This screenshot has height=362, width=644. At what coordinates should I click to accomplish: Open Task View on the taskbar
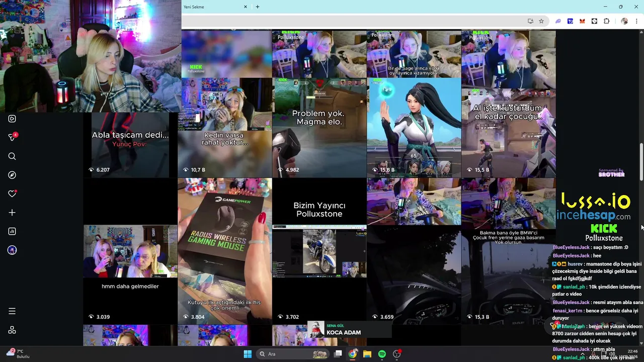(x=338, y=354)
